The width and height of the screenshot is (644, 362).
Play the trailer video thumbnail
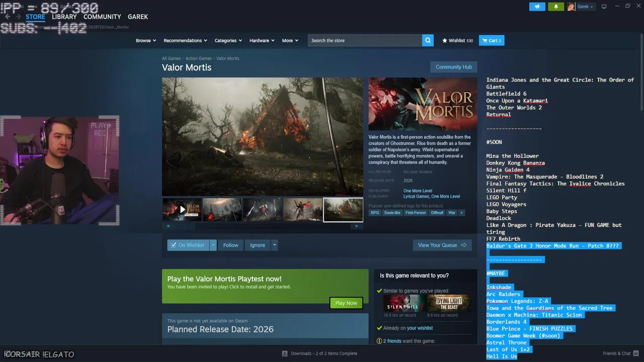click(x=182, y=210)
